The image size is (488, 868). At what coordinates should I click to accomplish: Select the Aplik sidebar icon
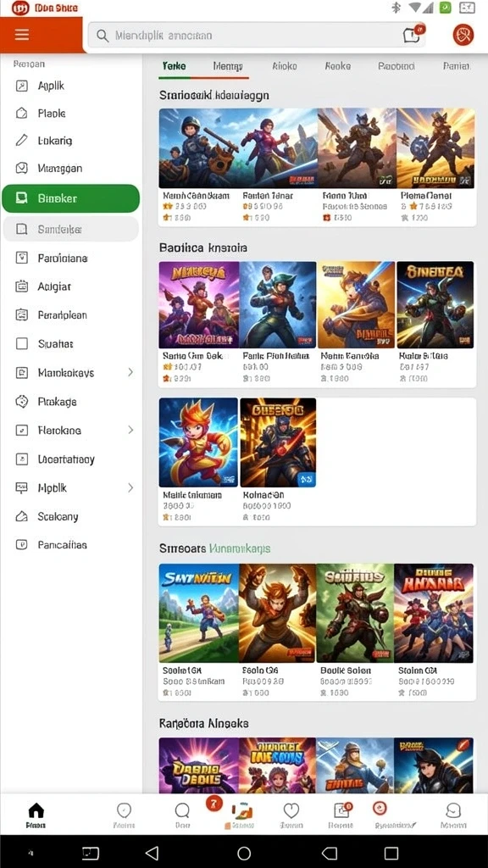pyautogui.click(x=21, y=86)
